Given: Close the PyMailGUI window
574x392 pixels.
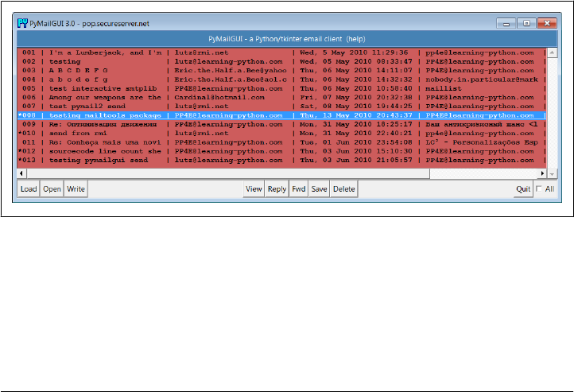Looking at the screenshot, I should [547, 23].
